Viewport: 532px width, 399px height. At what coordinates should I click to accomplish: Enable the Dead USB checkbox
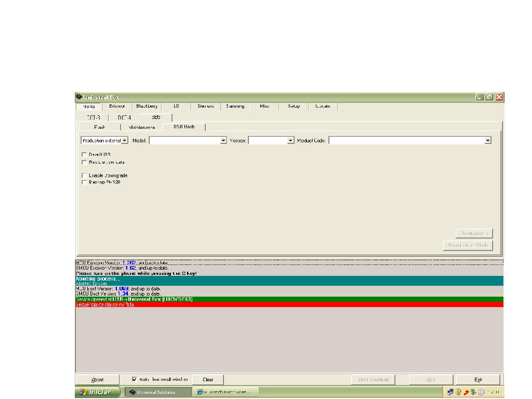click(x=84, y=155)
